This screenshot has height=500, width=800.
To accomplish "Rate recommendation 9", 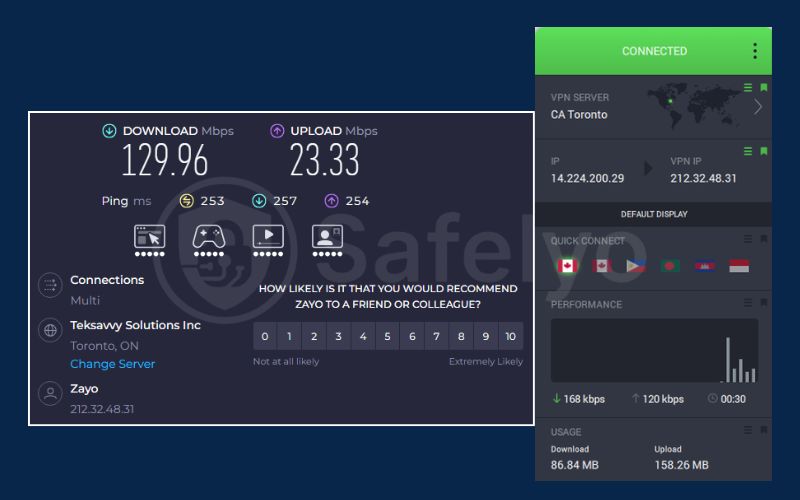I will point(486,336).
